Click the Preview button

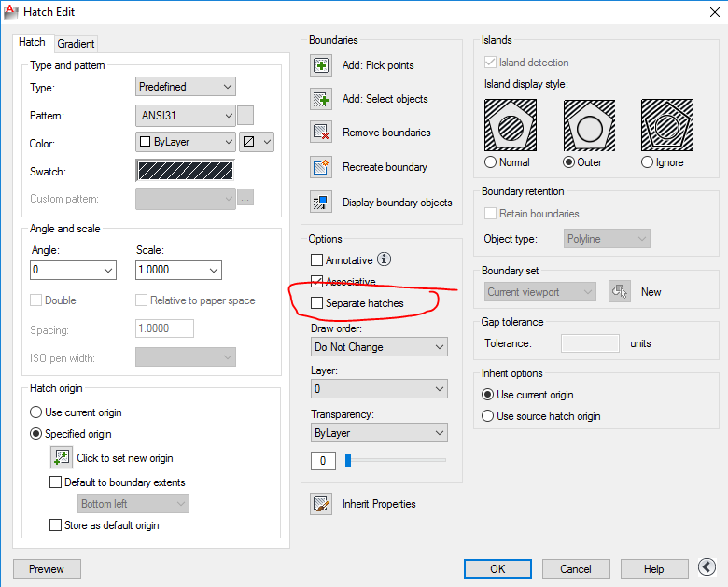click(x=47, y=569)
